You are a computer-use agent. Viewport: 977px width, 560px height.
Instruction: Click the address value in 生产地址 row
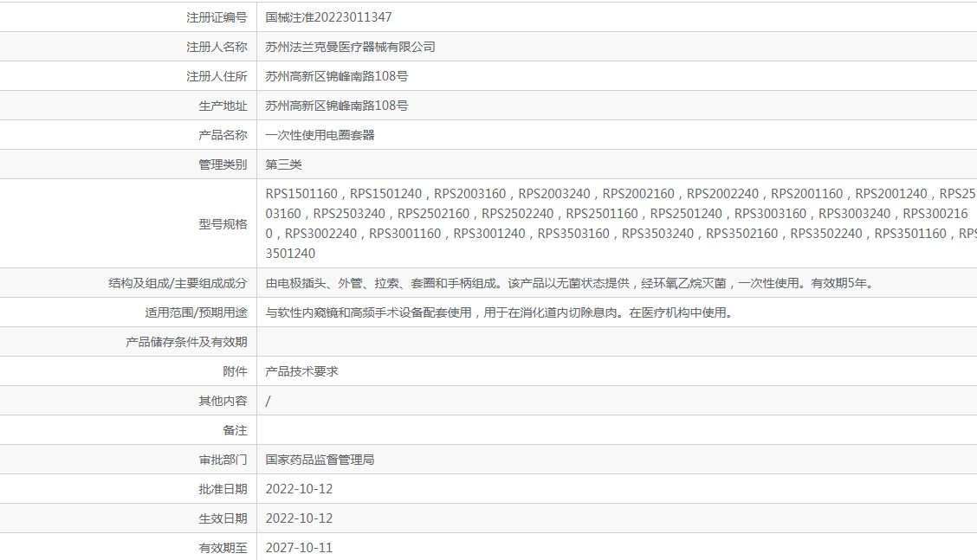[336, 106]
